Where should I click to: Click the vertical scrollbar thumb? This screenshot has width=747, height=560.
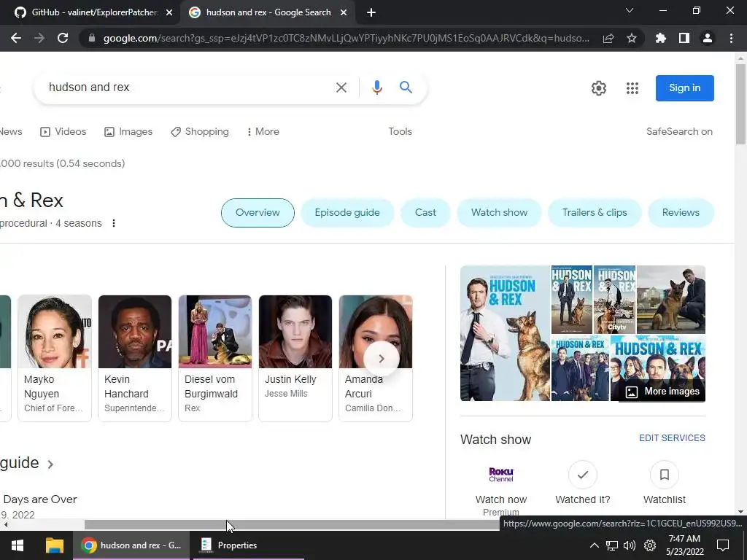(x=740, y=104)
